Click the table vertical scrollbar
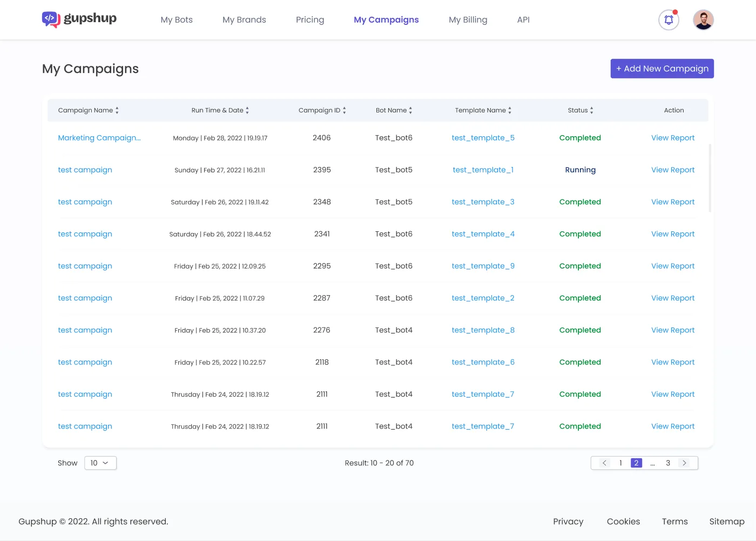The image size is (756, 541). coord(710,178)
